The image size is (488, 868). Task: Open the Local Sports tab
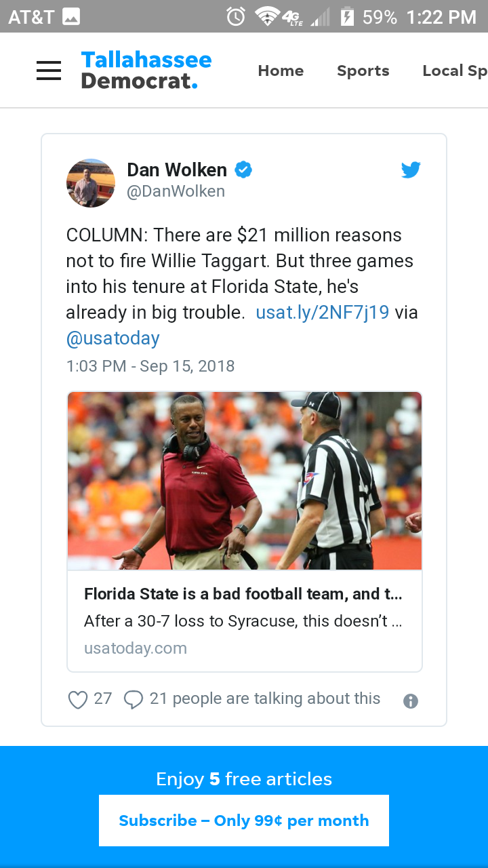coord(454,71)
